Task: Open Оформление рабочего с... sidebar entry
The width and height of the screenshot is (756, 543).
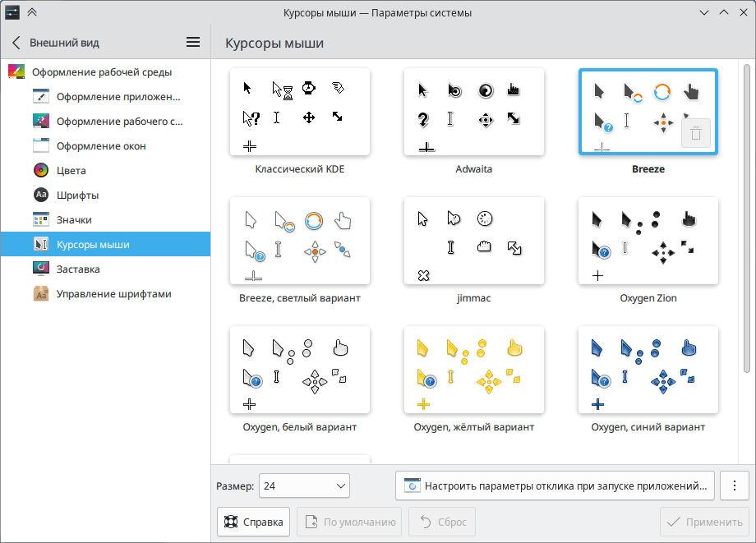Action: 105,121
